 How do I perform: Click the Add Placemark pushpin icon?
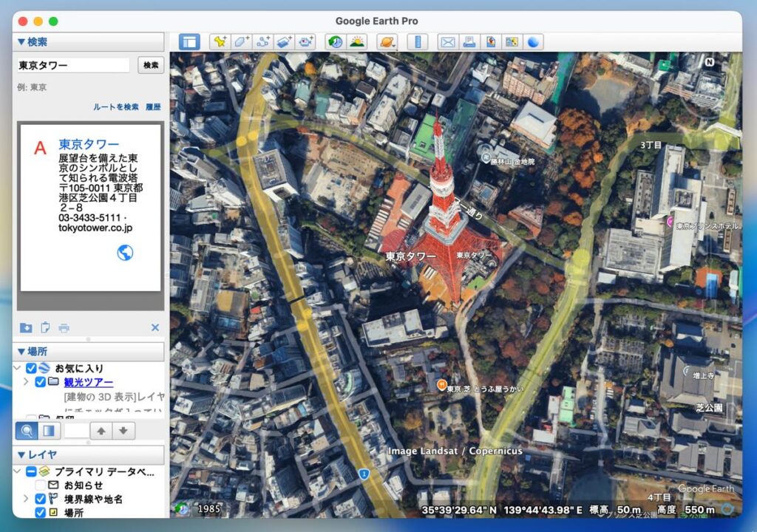pyautogui.click(x=220, y=42)
